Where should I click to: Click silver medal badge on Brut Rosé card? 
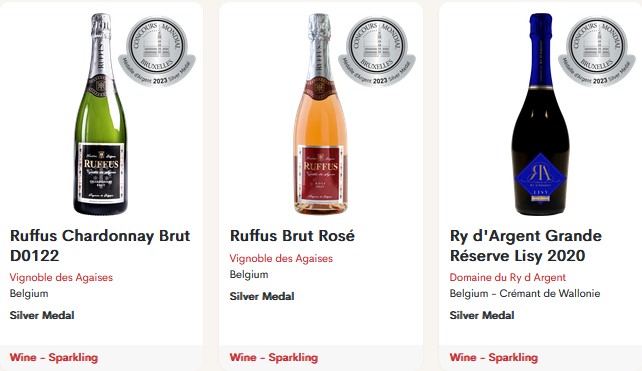coord(377,51)
